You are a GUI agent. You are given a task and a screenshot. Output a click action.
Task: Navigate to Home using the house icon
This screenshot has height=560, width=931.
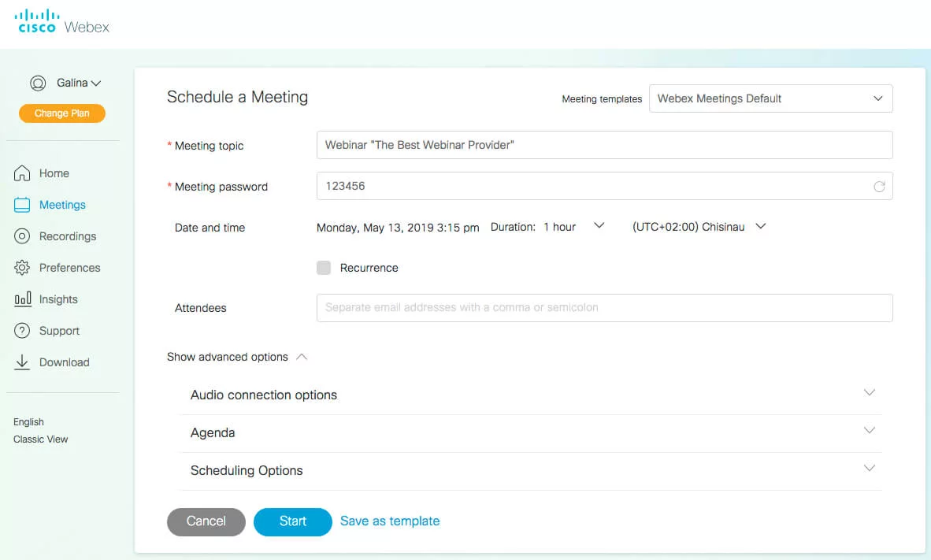point(23,173)
